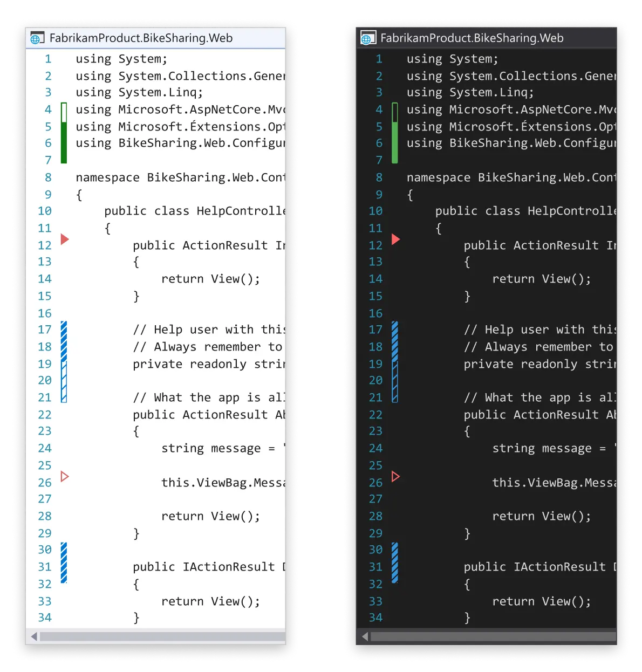
Task: Select the dark theme FabrikamProduct.BikeSharing.Web tab
Action: pos(472,38)
